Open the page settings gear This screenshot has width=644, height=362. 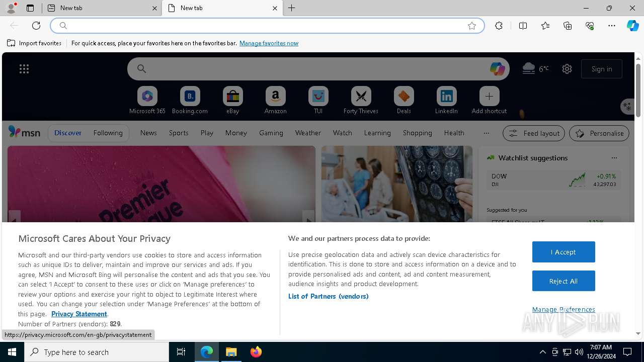(567, 69)
